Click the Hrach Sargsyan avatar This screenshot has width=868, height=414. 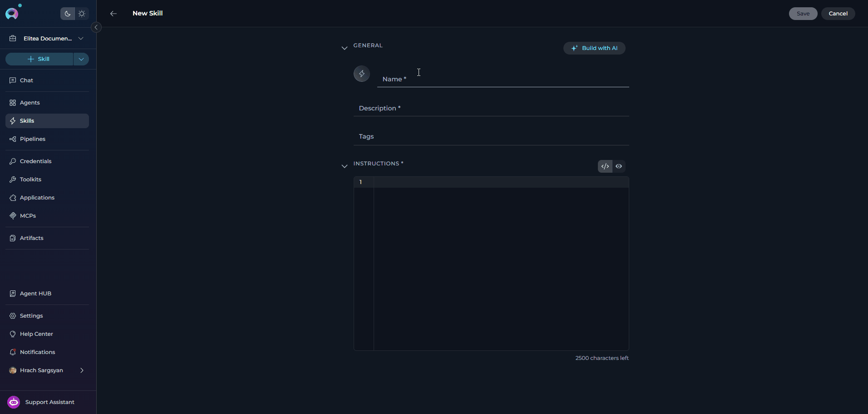click(13, 370)
